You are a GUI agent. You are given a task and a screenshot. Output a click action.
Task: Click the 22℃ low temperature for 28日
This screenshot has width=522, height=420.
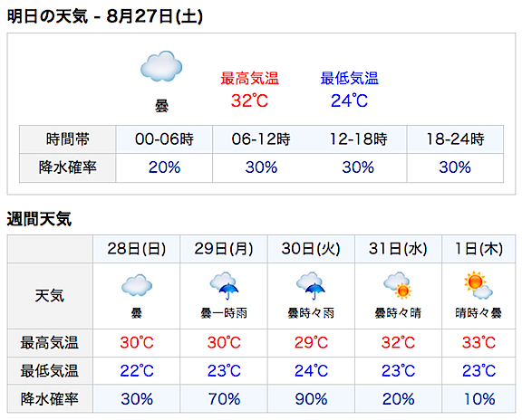pyautogui.click(x=137, y=370)
